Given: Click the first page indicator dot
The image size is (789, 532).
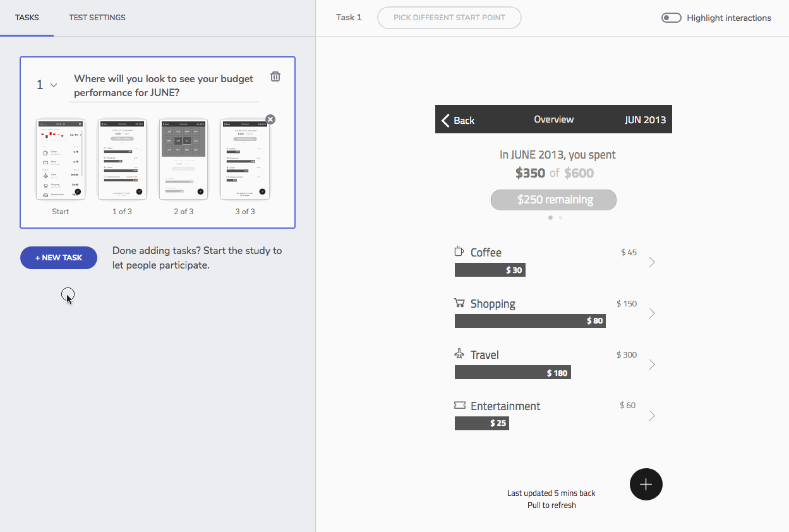Looking at the screenshot, I should (551, 217).
